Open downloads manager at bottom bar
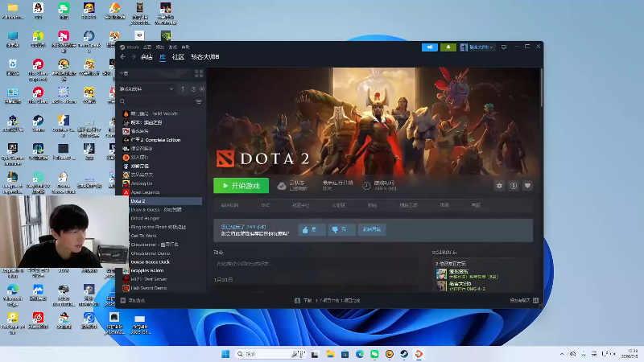The image size is (644, 362). tap(328, 300)
